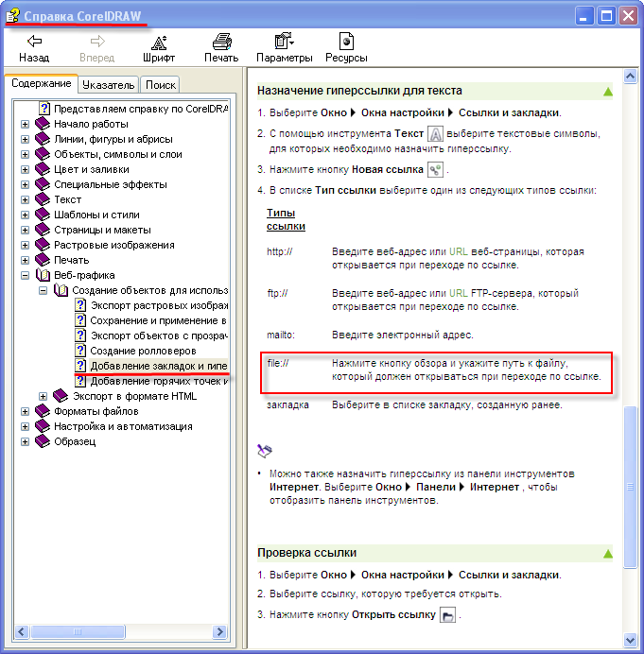Click the mailto: link type text
This screenshot has height=654, width=644.
281,335
